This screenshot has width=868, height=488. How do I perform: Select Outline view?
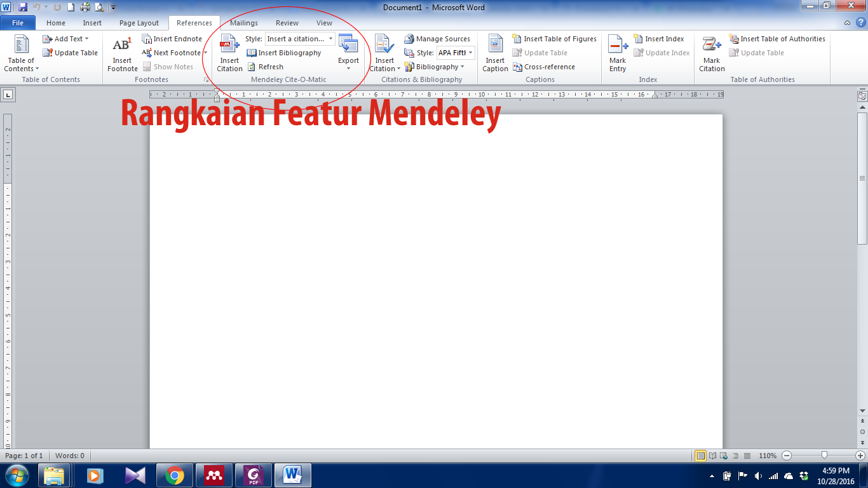[736, 456]
